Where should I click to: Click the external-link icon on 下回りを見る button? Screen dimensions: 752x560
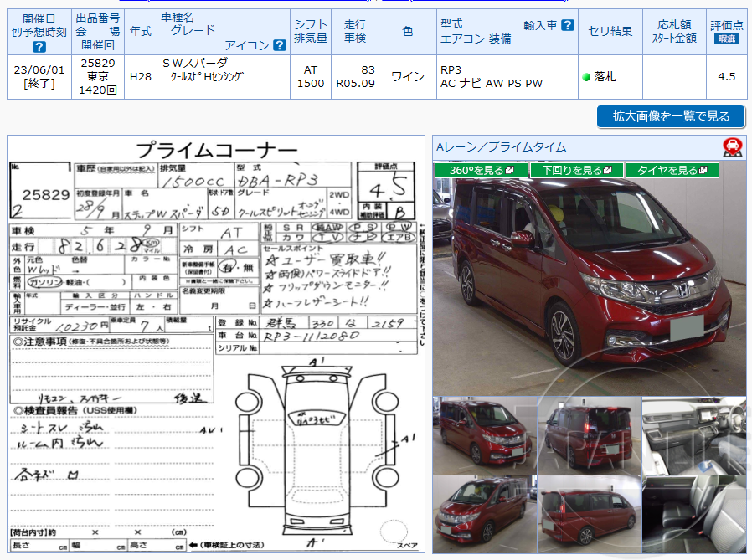pos(607,169)
